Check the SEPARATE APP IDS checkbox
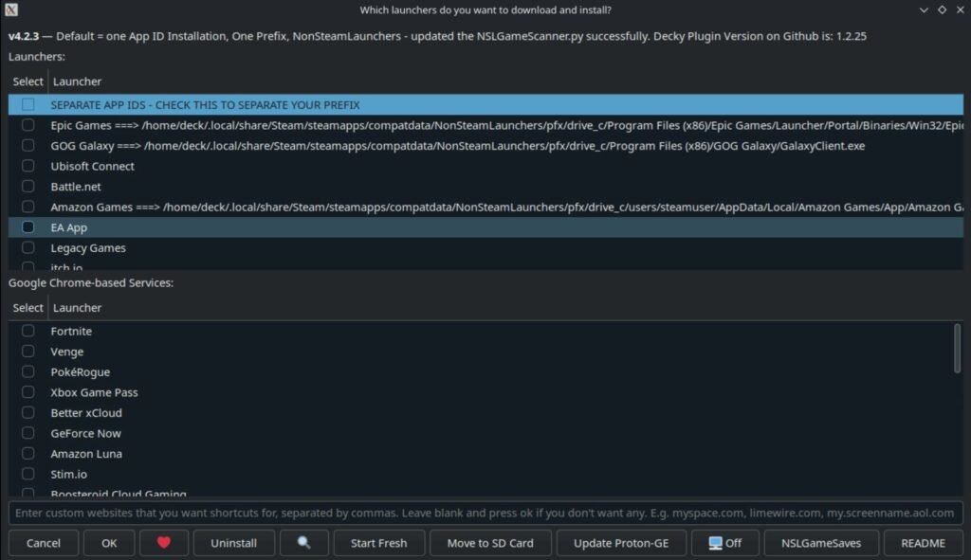This screenshot has width=971, height=560. tap(27, 104)
